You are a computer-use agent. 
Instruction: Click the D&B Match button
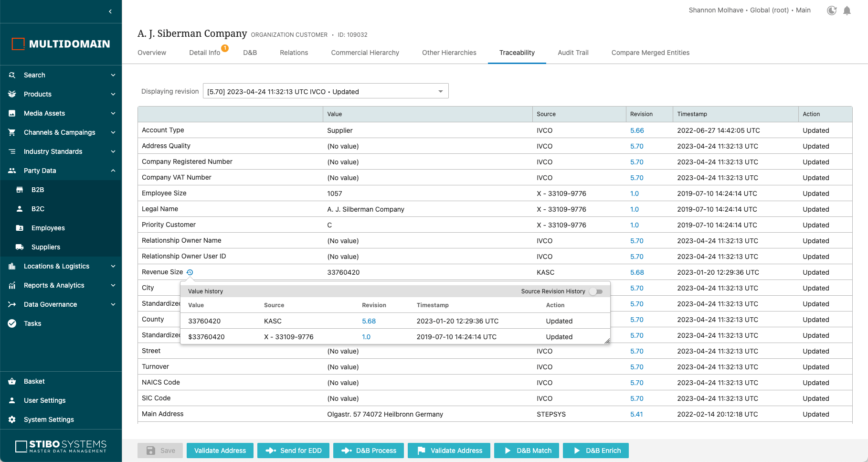click(527, 451)
